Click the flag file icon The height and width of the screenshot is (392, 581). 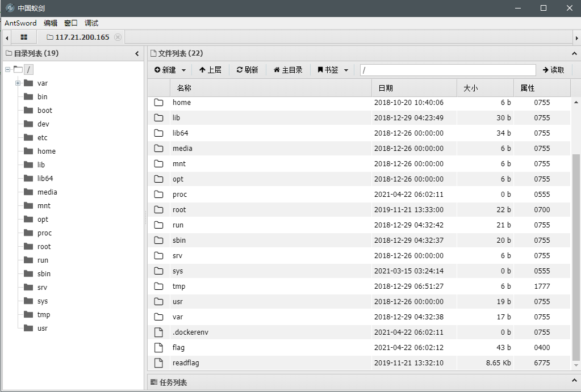click(x=159, y=348)
